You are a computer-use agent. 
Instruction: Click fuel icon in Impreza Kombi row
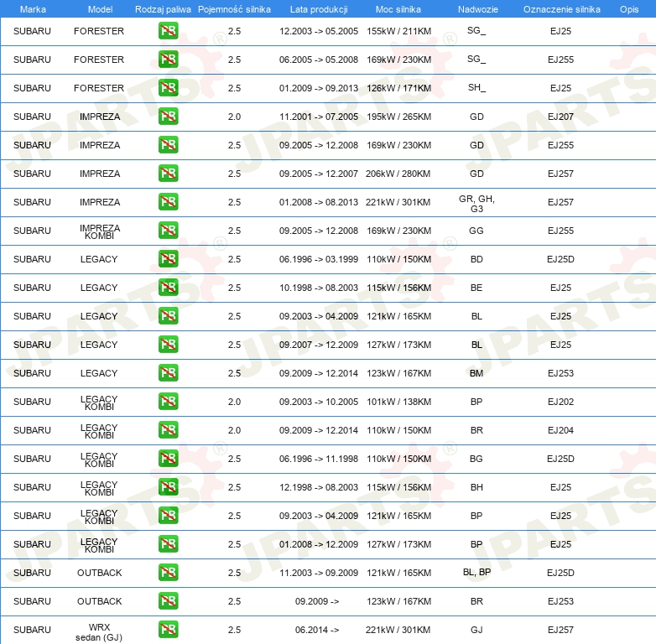tap(168, 231)
